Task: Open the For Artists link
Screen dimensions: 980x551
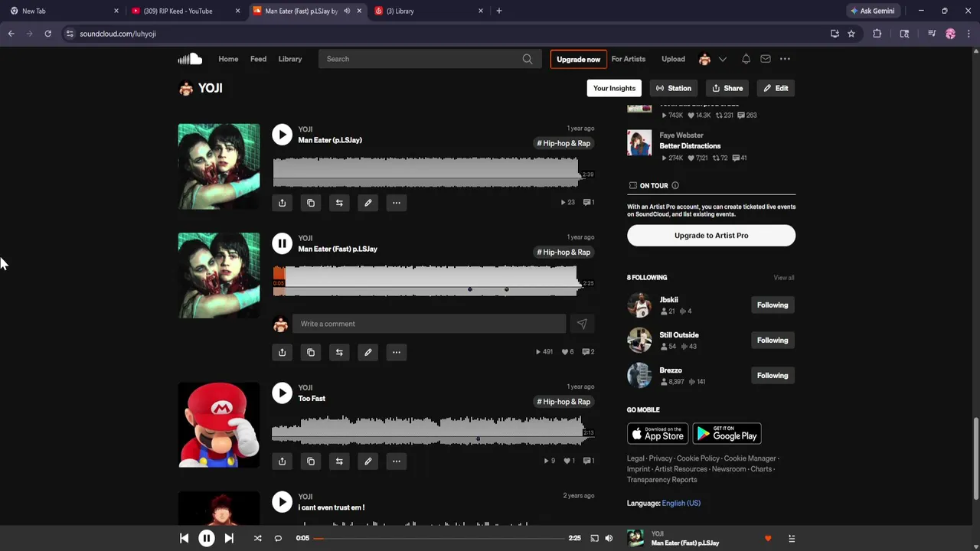Action: [629, 59]
